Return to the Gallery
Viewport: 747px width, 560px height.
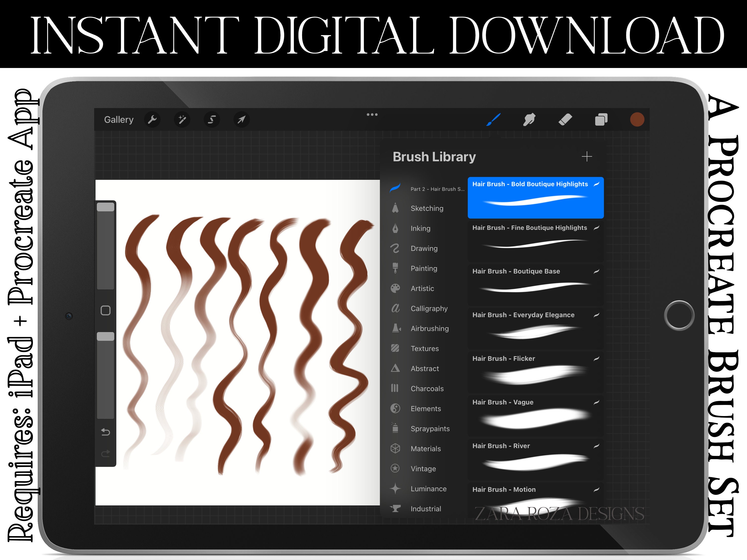point(119,120)
